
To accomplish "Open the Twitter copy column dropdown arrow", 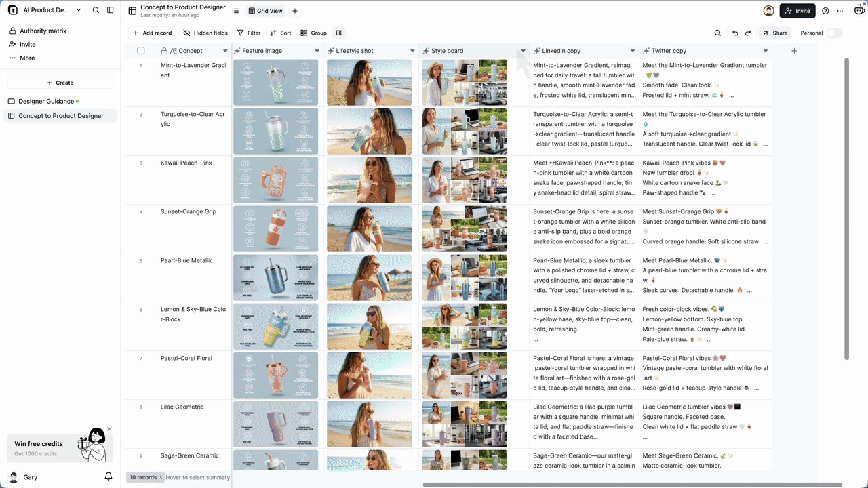I will point(766,51).
